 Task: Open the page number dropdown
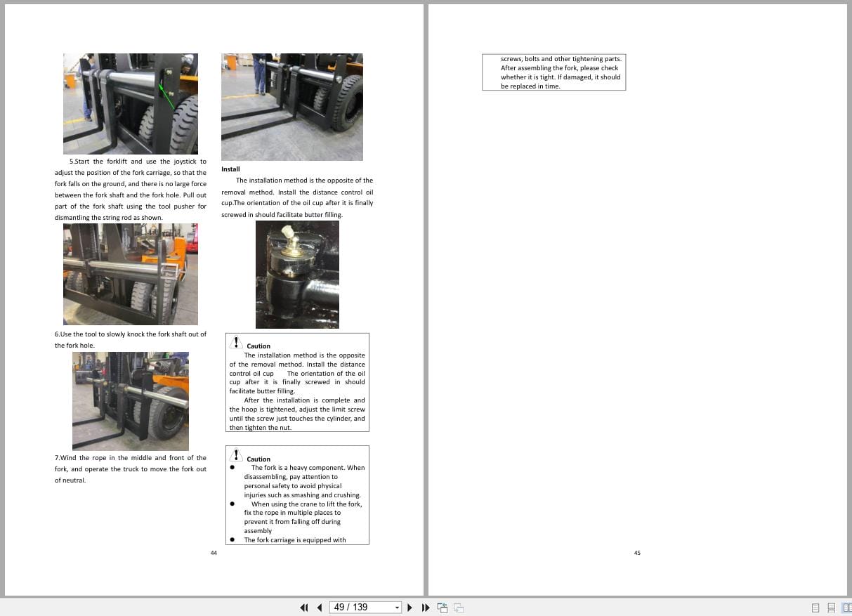click(x=396, y=608)
